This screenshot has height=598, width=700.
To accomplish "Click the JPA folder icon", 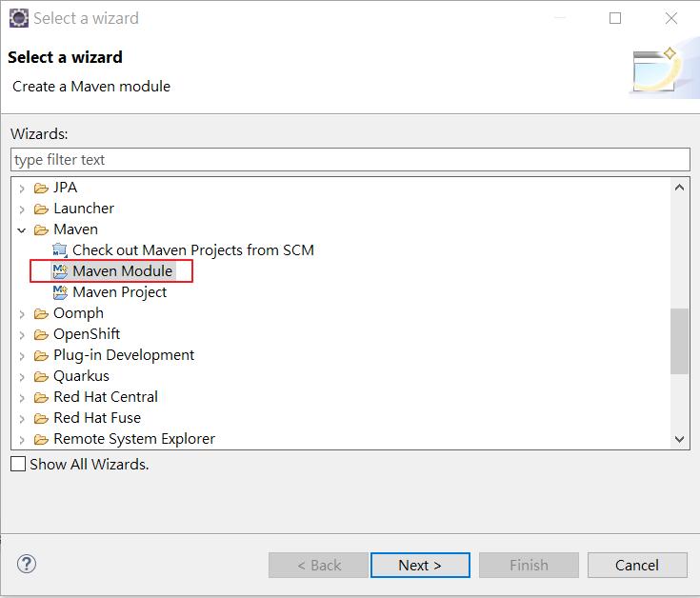I will (41, 188).
